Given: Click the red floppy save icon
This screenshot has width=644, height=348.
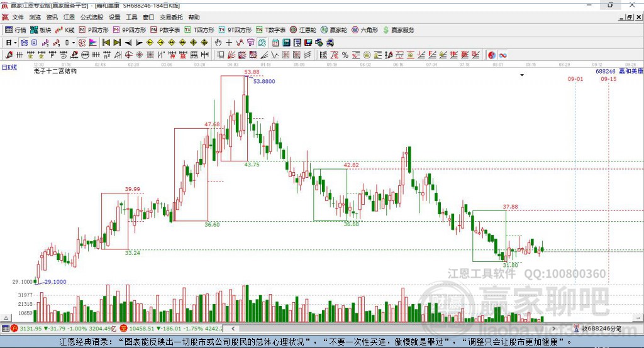Looking at the screenshot, I should [x=308, y=43].
